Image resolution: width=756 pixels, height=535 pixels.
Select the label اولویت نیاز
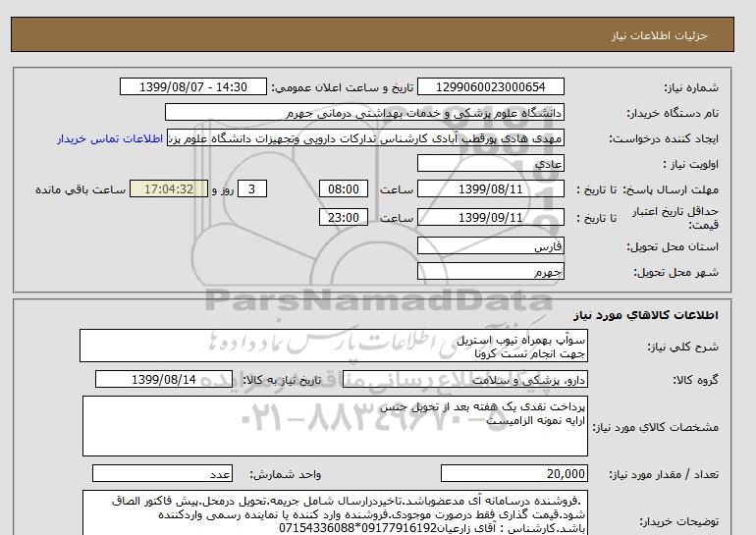690,164
